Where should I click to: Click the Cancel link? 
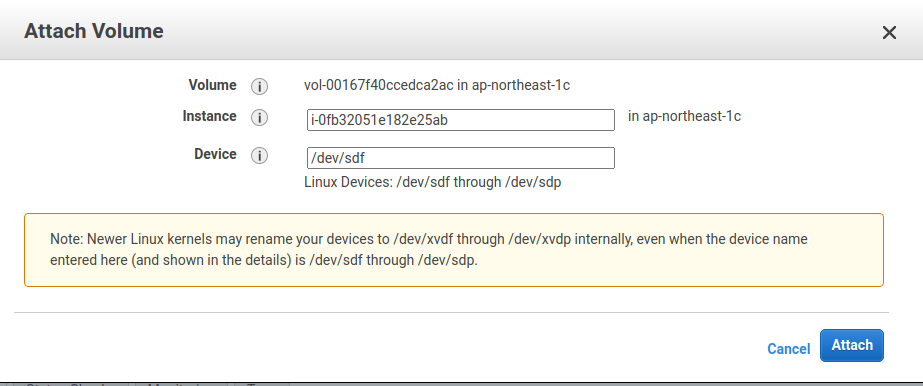click(x=788, y=349)
